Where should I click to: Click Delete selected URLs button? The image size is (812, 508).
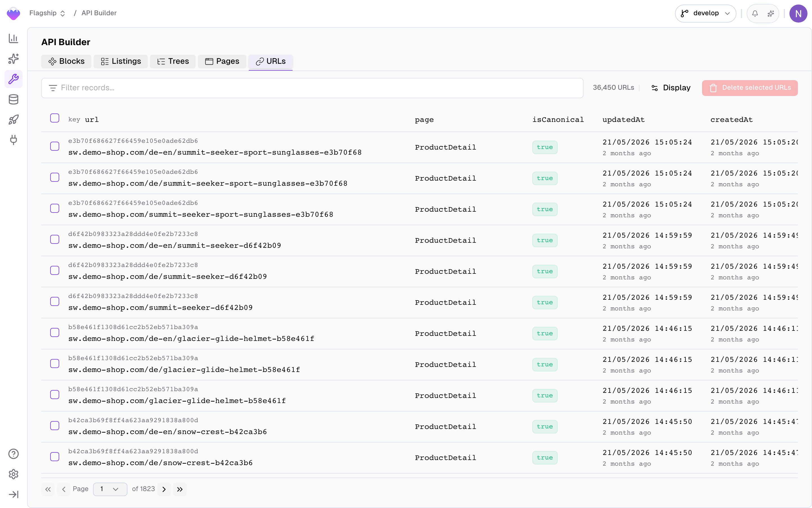(750, 88)
